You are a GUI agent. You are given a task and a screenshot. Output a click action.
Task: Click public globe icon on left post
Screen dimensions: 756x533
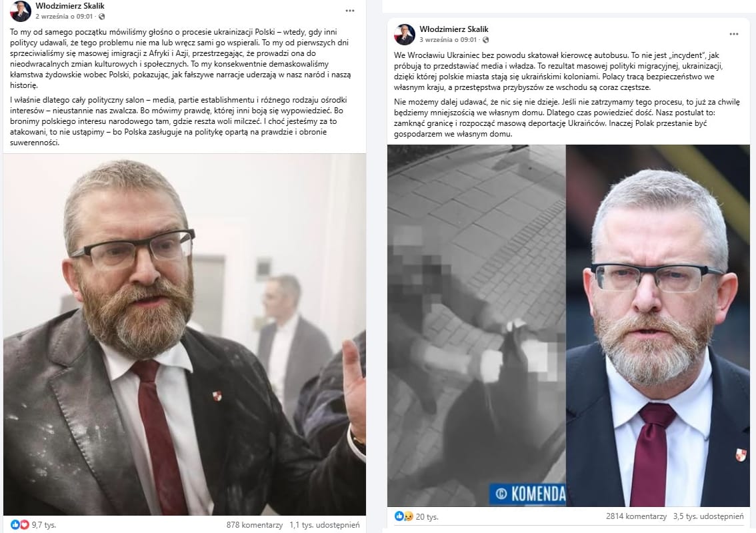(102, 17)
